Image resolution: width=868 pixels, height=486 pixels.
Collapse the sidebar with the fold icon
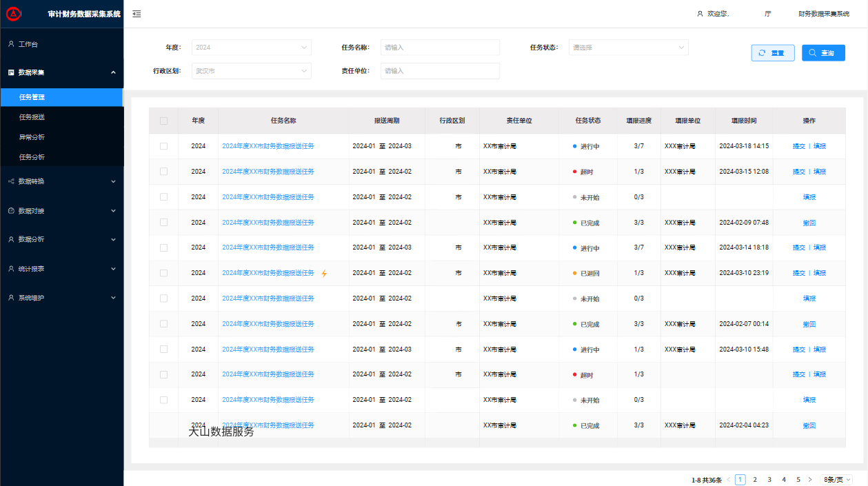[137, 14]
